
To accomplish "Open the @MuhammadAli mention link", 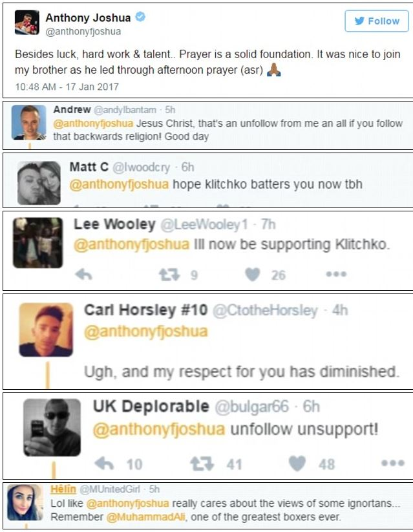I will pos(146,517).
